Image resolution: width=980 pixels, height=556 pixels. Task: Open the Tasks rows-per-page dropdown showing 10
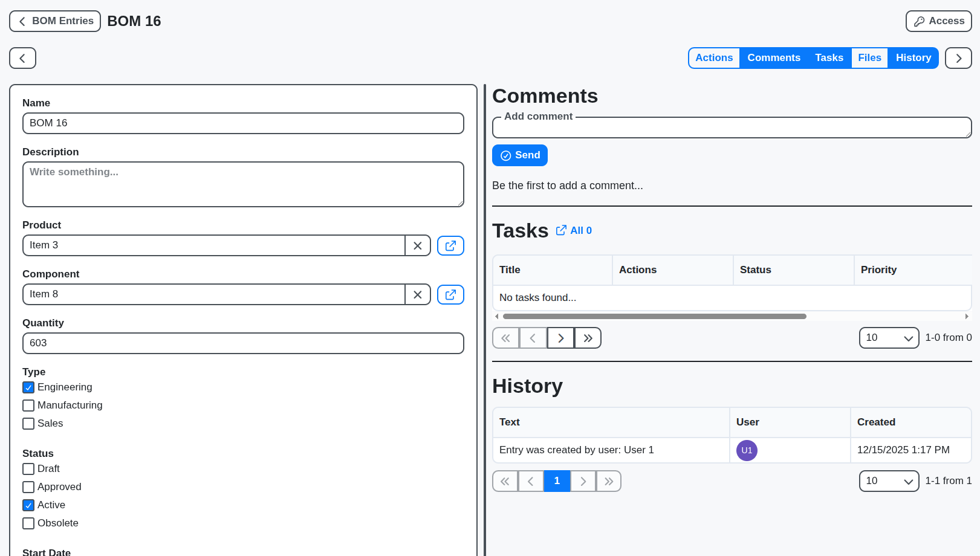click(x=889, y=338)
